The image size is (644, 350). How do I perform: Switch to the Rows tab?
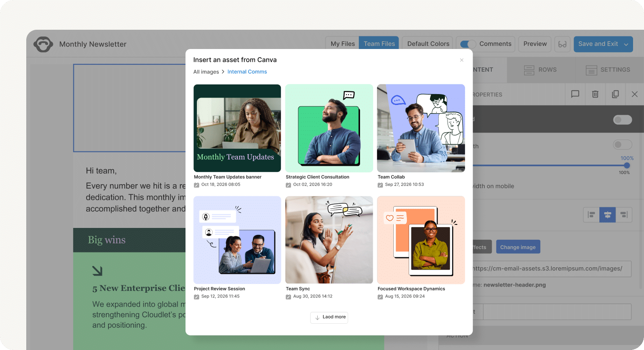pyautogui.click(x=540, y=70)
